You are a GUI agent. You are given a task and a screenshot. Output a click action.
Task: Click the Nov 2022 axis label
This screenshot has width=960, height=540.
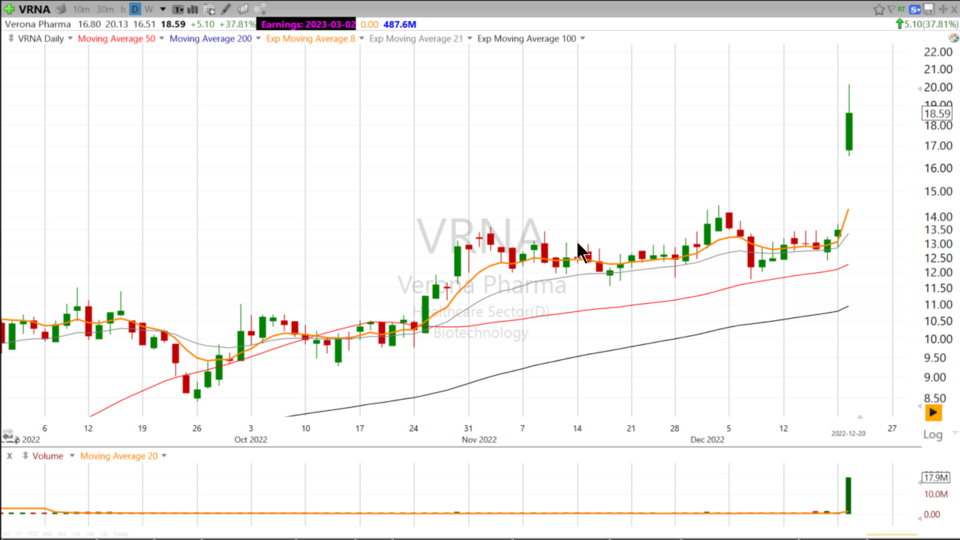coord(479,440)
